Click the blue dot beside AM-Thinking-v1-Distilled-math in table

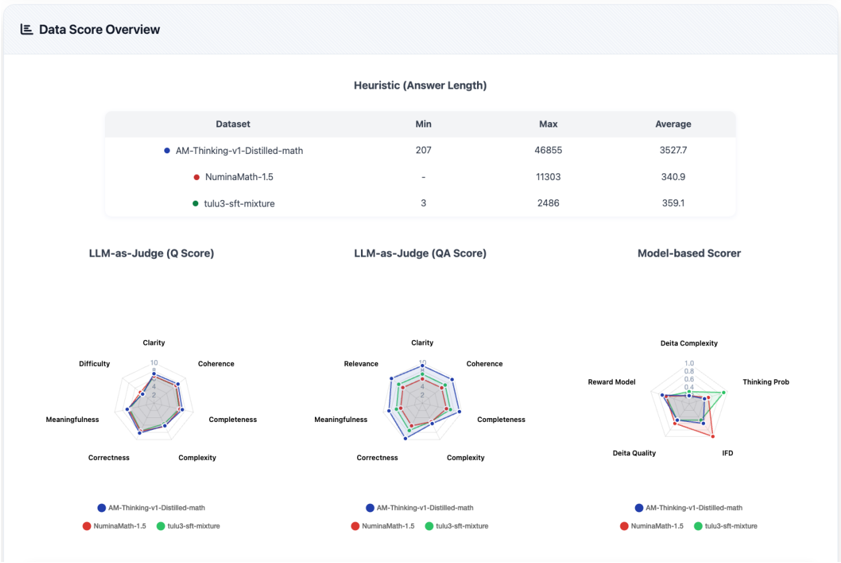pyautogui.click(x=167, y=151)
